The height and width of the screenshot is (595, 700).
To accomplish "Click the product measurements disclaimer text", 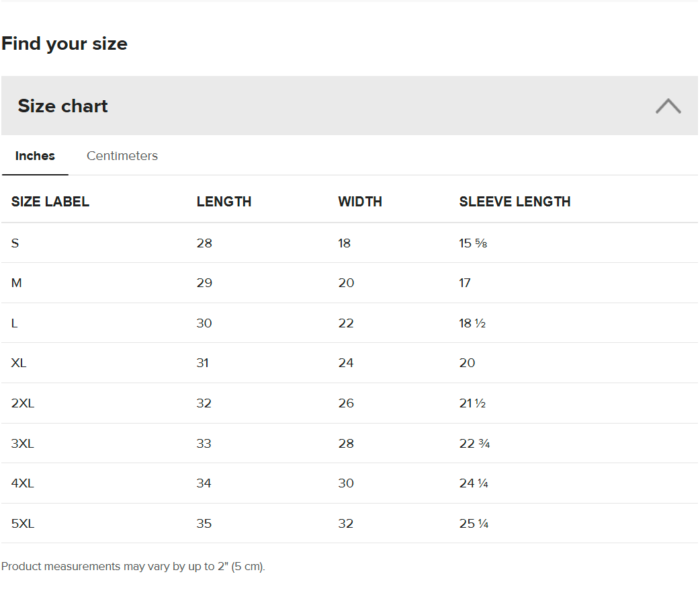I will pos(133,567).
